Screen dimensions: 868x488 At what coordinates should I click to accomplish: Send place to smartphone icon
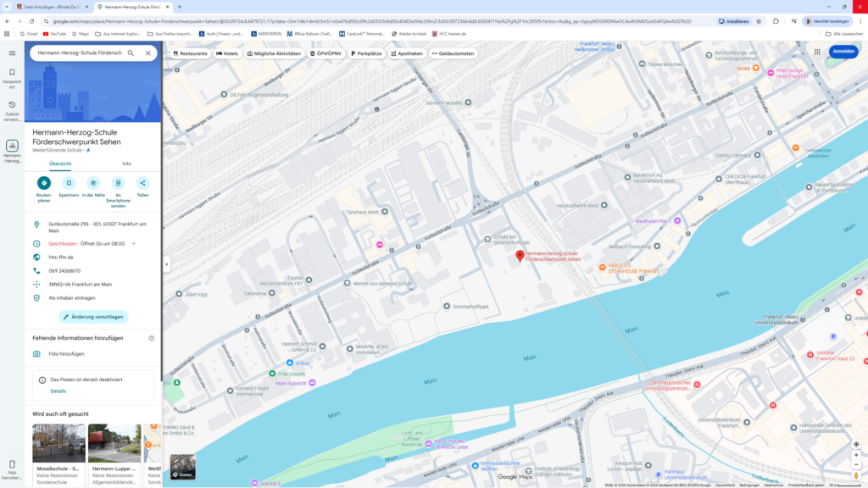[118, 183]
